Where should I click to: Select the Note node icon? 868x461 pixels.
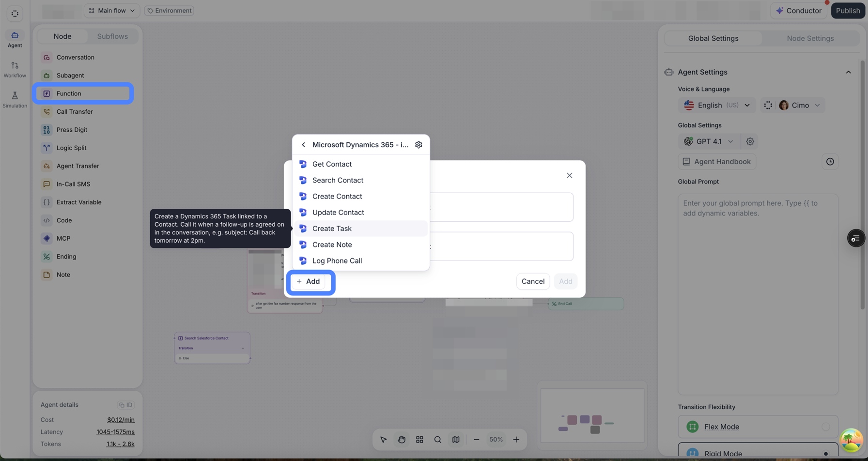point(46,275)
